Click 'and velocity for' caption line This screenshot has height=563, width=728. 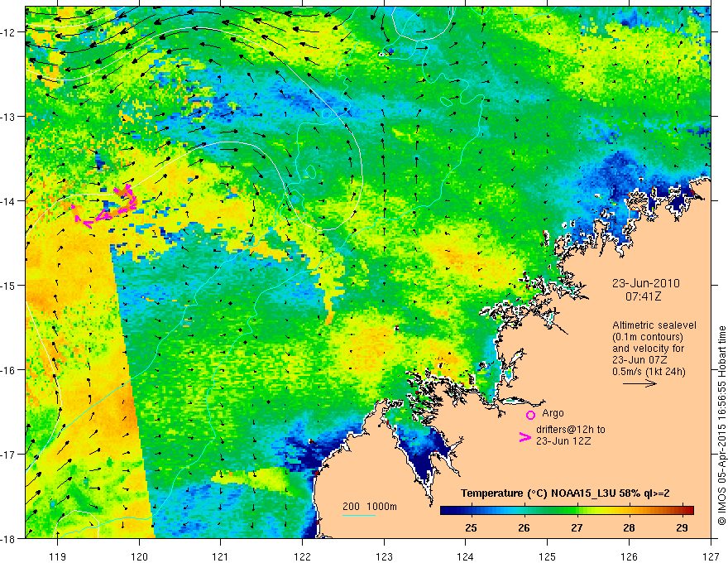648,349
